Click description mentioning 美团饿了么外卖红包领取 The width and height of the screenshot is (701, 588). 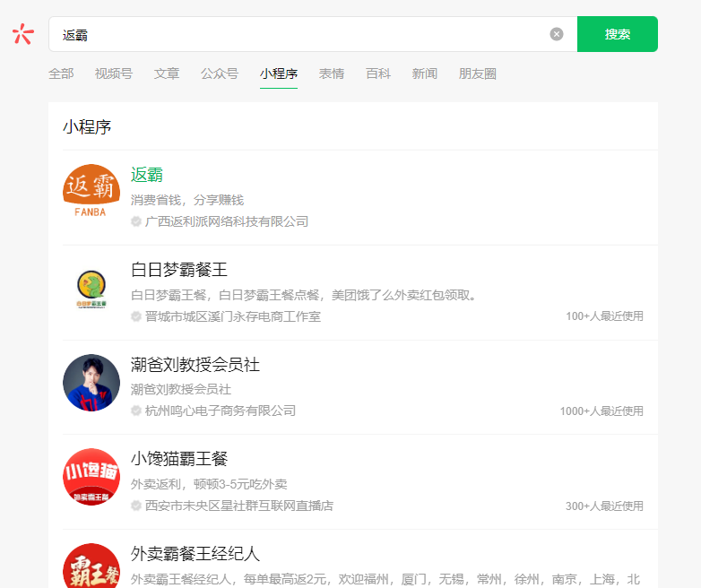coord(305,295)
